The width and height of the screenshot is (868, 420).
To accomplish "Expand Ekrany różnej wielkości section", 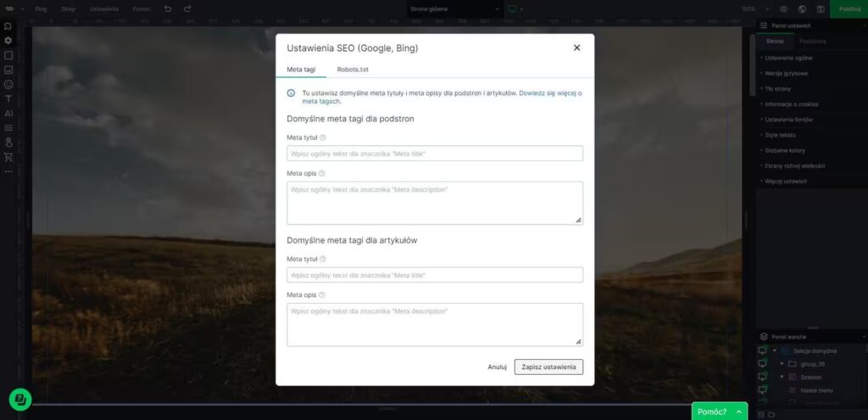I will click(x=794, y=165).
